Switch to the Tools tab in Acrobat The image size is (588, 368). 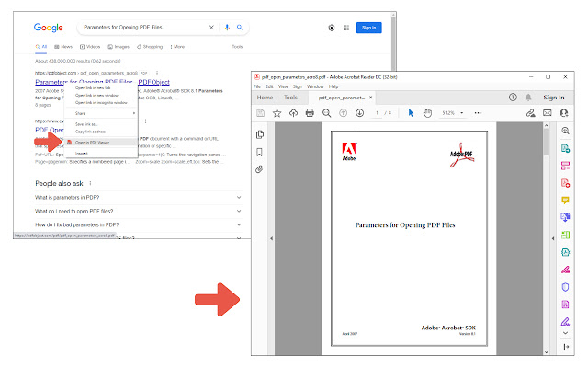290,98
